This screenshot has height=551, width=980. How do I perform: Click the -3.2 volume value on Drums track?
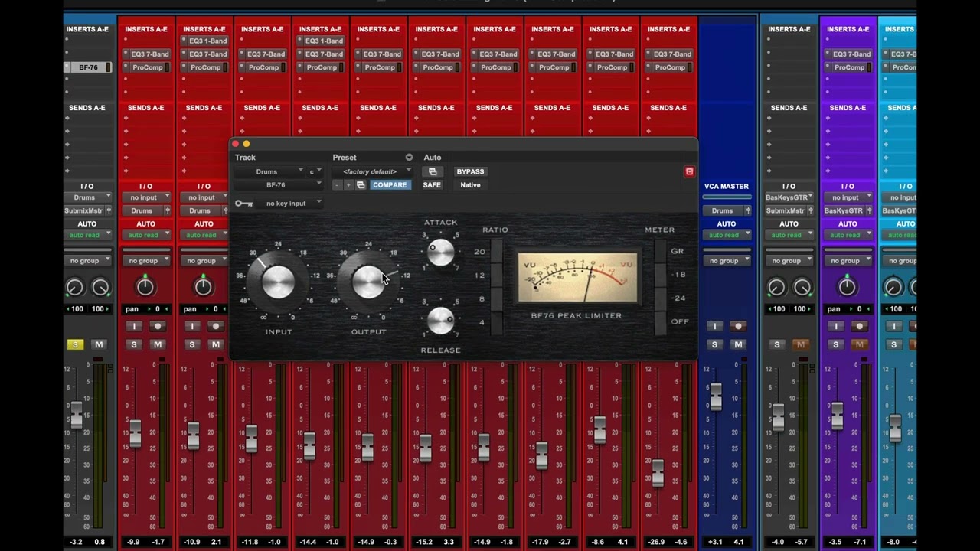tap(76, 542)
